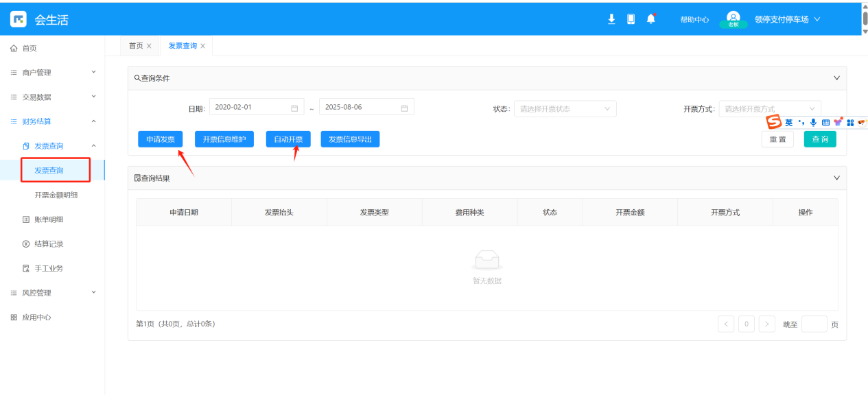Click the 申请发票 button
This screenshot has width=868, height=395.
pos(161,139)
